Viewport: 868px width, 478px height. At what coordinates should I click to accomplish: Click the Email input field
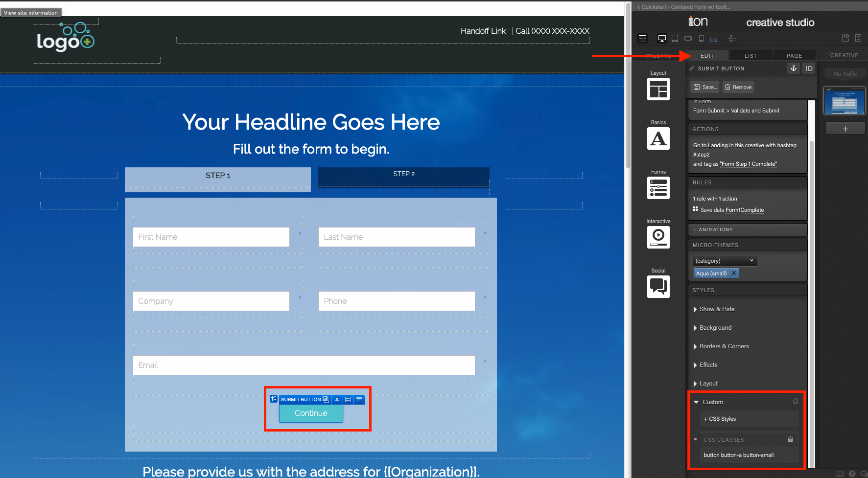point(304,365)
